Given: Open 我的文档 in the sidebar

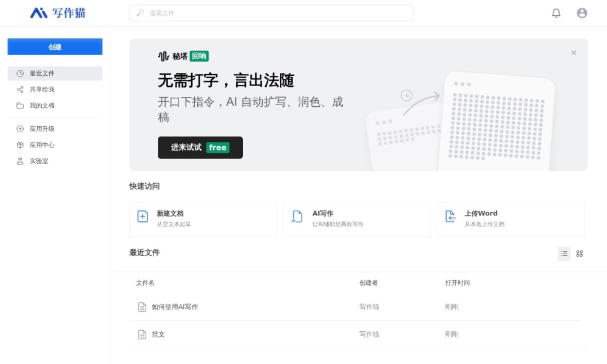Looking at the screenshot, I should (55, 106).
